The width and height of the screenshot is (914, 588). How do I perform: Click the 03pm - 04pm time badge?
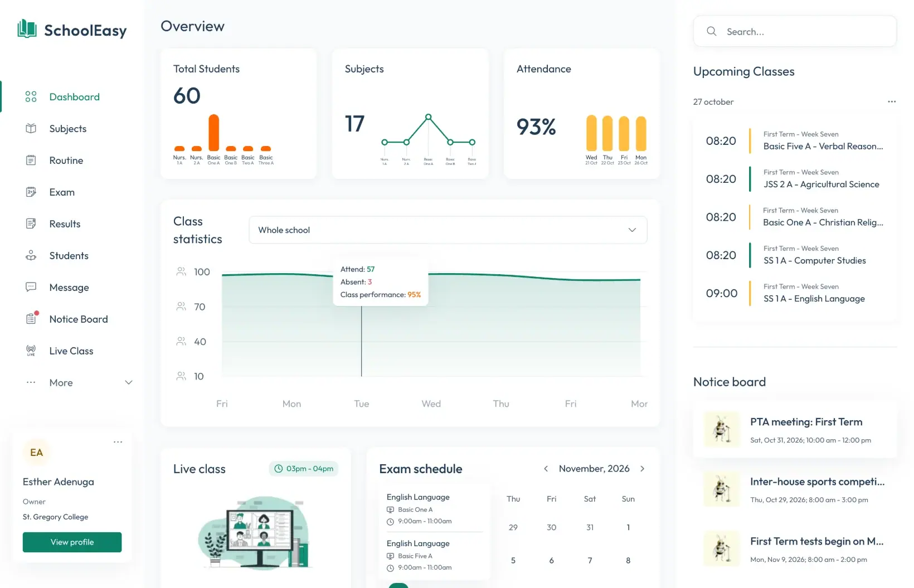click(x=304, y=469)
